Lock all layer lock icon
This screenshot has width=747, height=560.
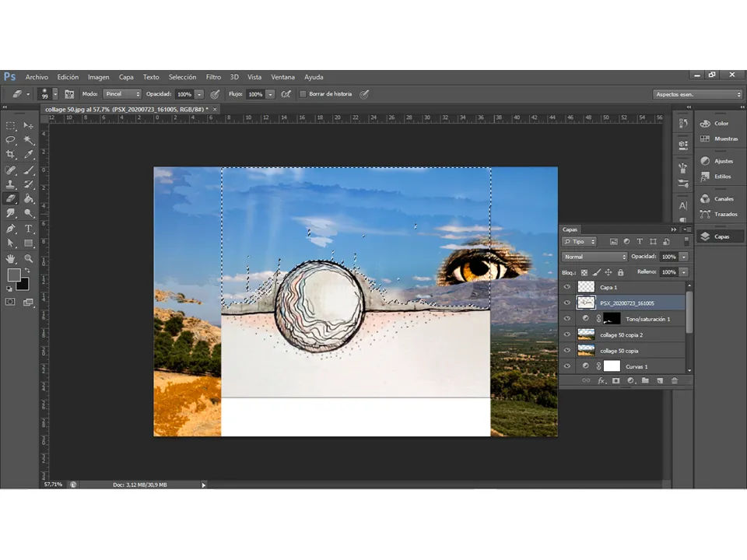point(620,272)
